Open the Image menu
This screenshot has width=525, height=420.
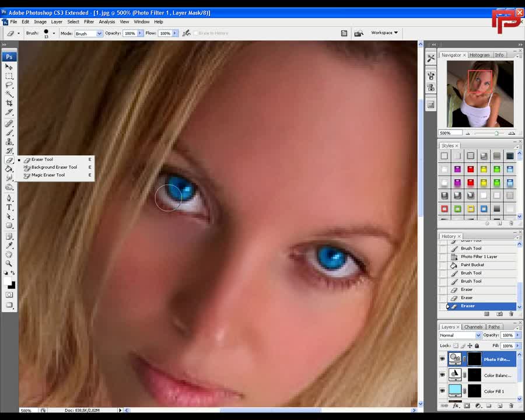pos(40,22)
